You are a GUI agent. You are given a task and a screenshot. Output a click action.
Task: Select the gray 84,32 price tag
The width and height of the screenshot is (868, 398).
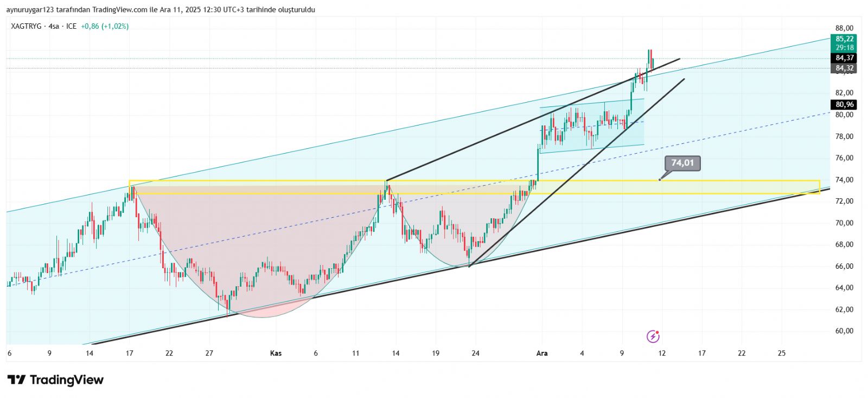[844, 68]
